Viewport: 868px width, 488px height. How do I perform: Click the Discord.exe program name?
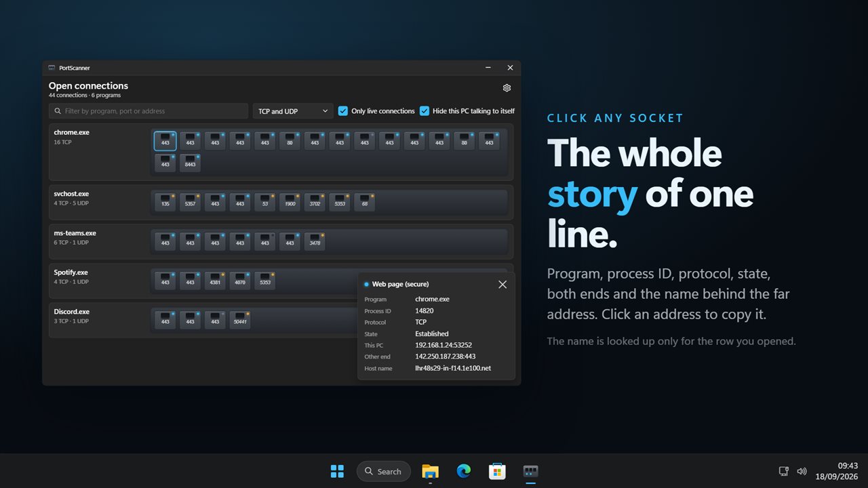point(72,312)
